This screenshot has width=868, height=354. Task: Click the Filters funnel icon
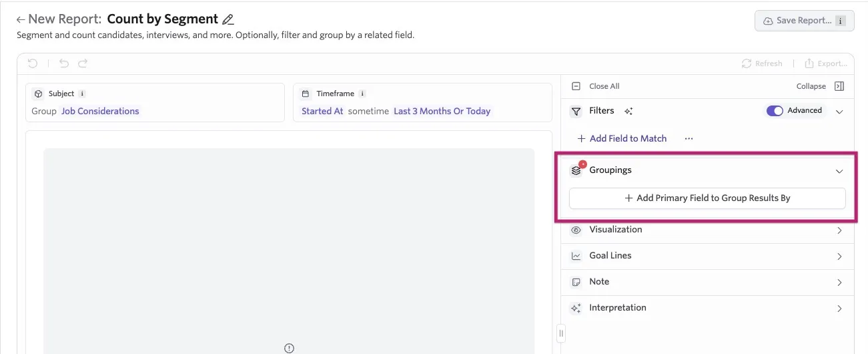(x=576, y=112)
